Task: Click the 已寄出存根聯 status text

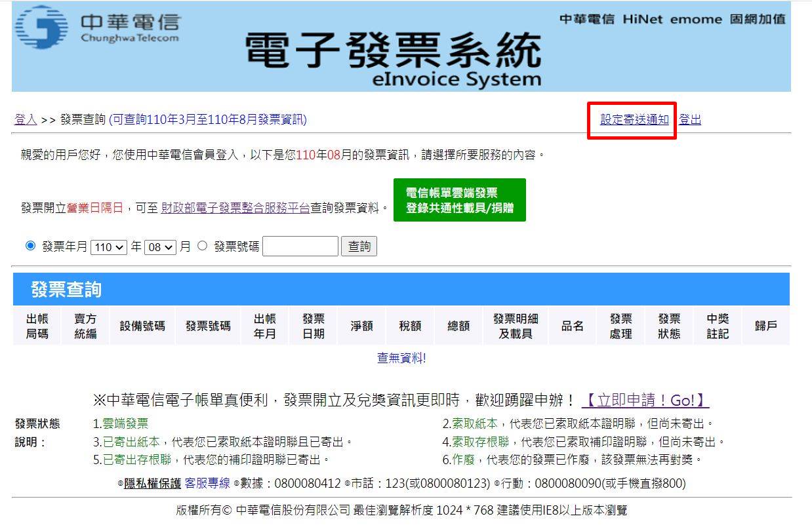Action: [x=137, y=460]
